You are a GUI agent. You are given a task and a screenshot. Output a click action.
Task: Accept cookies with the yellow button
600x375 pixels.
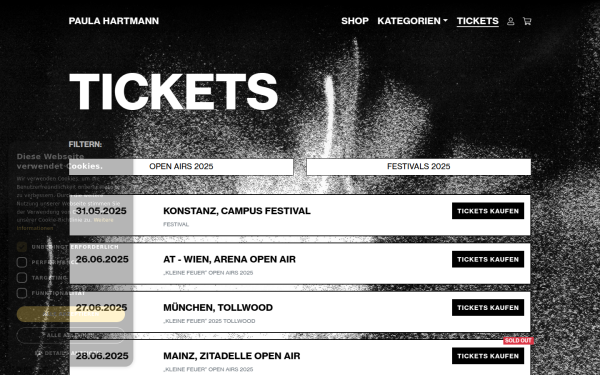point(71,314)
